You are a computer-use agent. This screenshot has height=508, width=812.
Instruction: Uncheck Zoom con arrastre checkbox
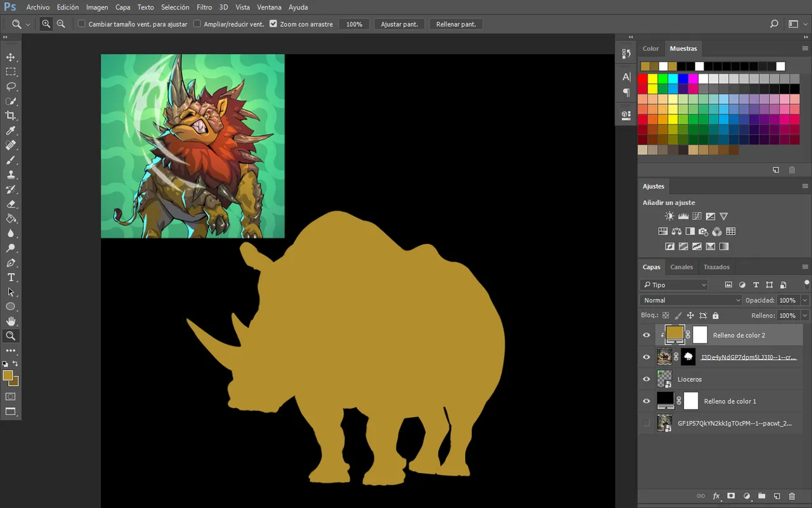coord(273,24)
